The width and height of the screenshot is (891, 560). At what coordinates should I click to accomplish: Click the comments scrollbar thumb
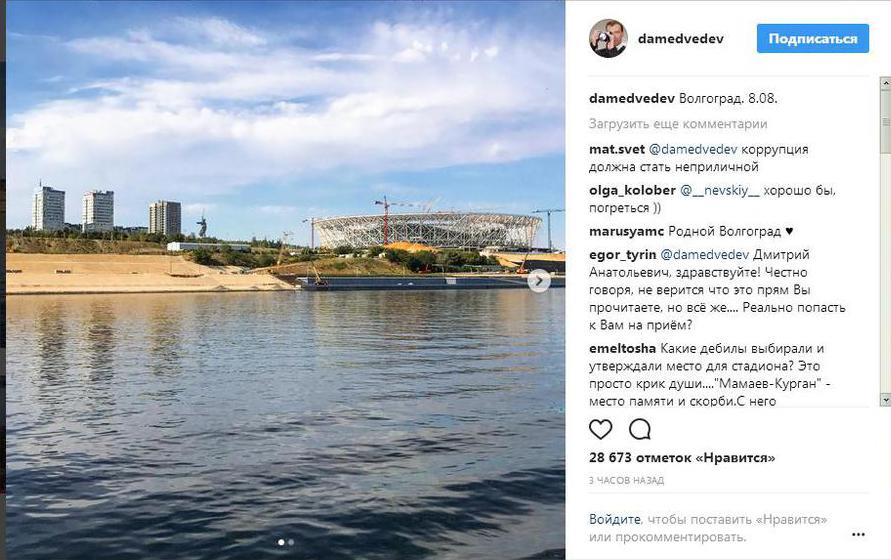coord(885,121)
